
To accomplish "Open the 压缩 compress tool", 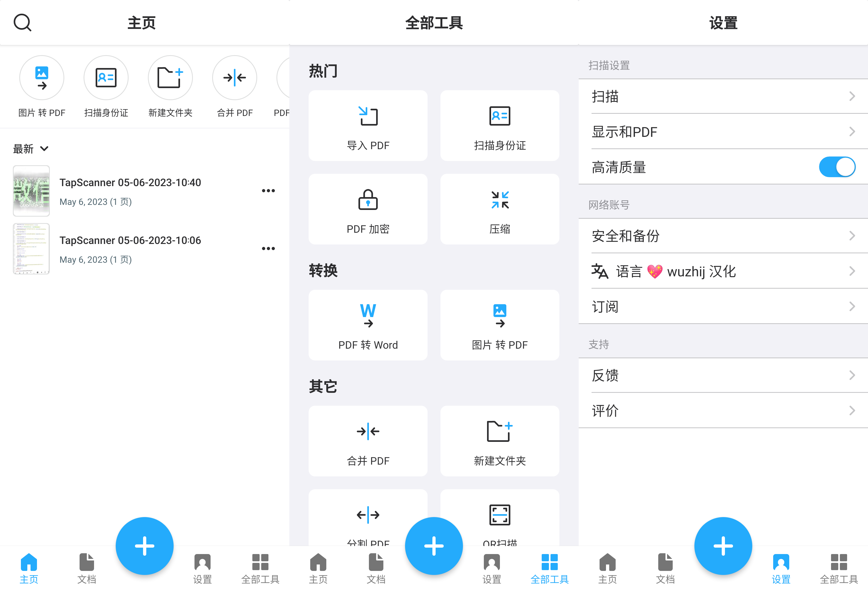I will [499, 209].
